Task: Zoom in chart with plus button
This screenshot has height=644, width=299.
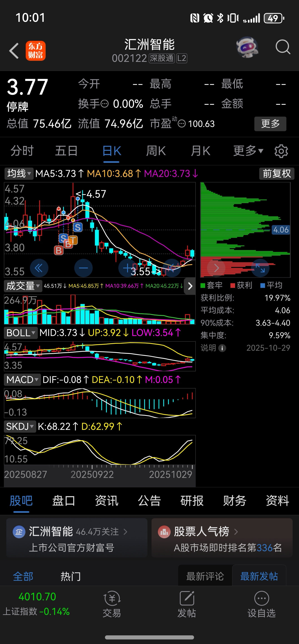Action: (x=127, y=268)
